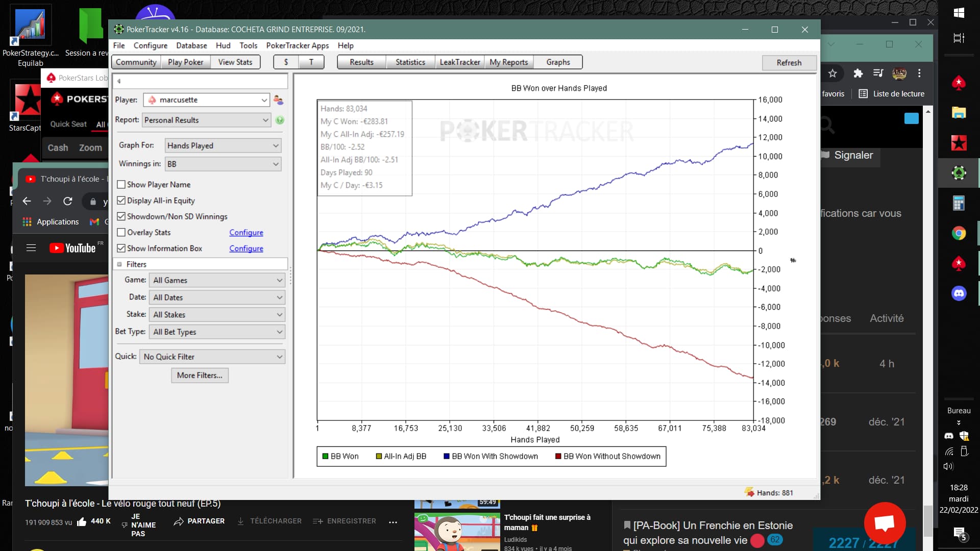Switch to the Statistics tab
The image size is (980, 551).
pyautogui.click(x=410, y=62)
